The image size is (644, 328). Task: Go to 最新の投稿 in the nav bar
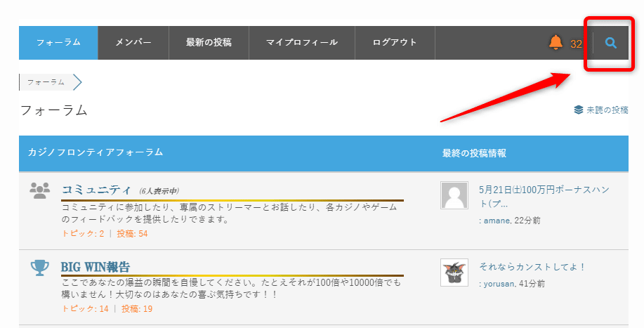209,43
